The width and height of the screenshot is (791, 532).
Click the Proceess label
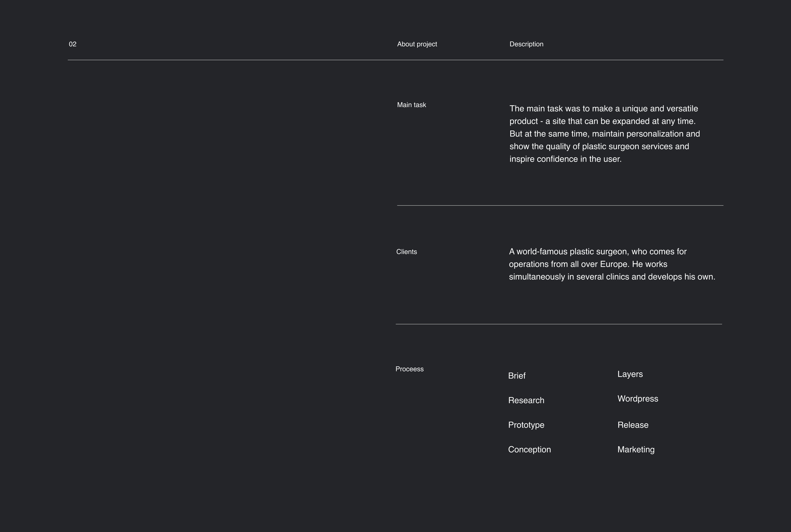pos(409,369)
